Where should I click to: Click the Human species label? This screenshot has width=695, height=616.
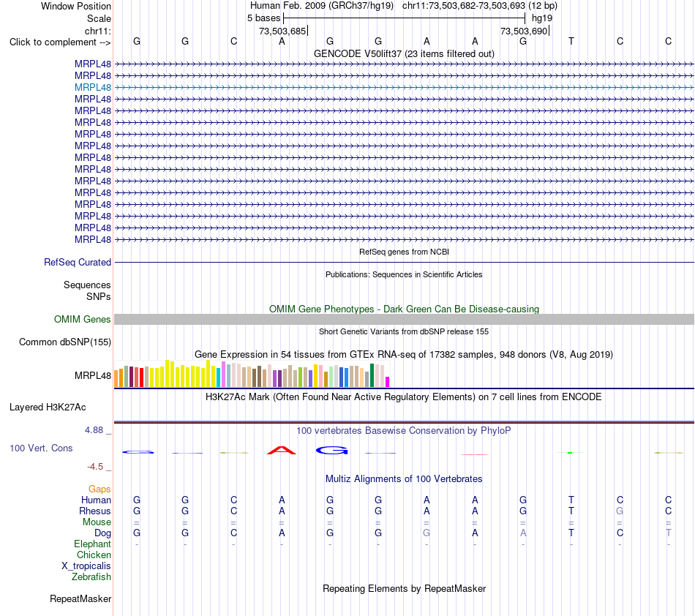click(96, 500)
